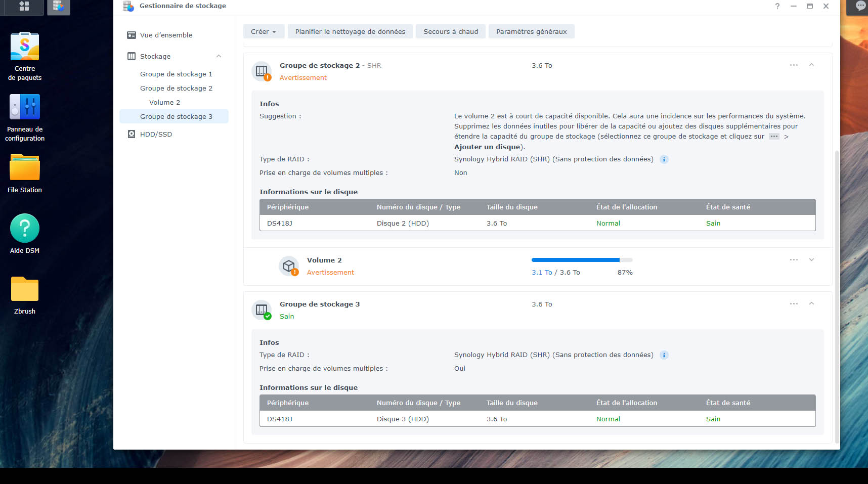This screenshot has height=484, width=868.
Task: Click the 3.1 To used capacity value
Action: coord(542,272)
